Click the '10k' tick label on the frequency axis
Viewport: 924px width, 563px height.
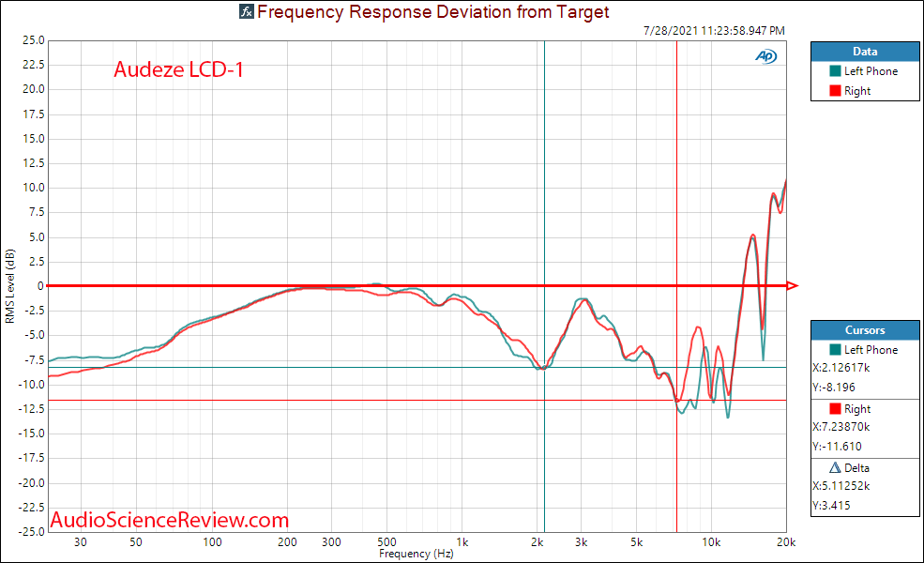coord(711,542)
